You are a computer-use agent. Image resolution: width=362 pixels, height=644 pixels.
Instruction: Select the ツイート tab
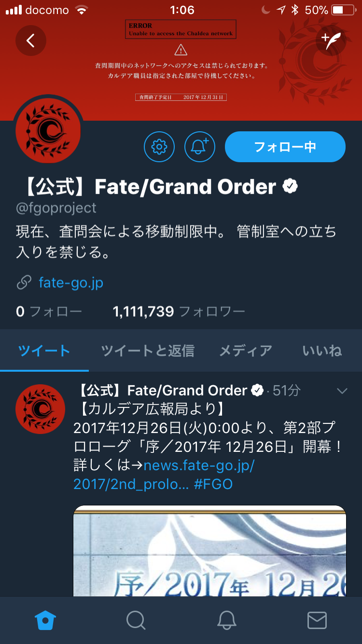44,350
